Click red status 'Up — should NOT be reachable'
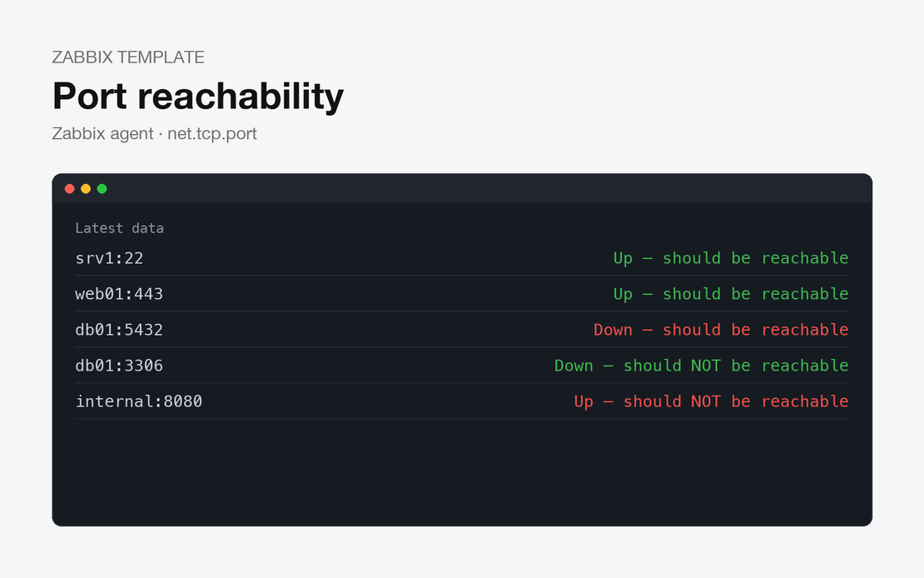This screenshot has width=924, height=578. (711, 401)
